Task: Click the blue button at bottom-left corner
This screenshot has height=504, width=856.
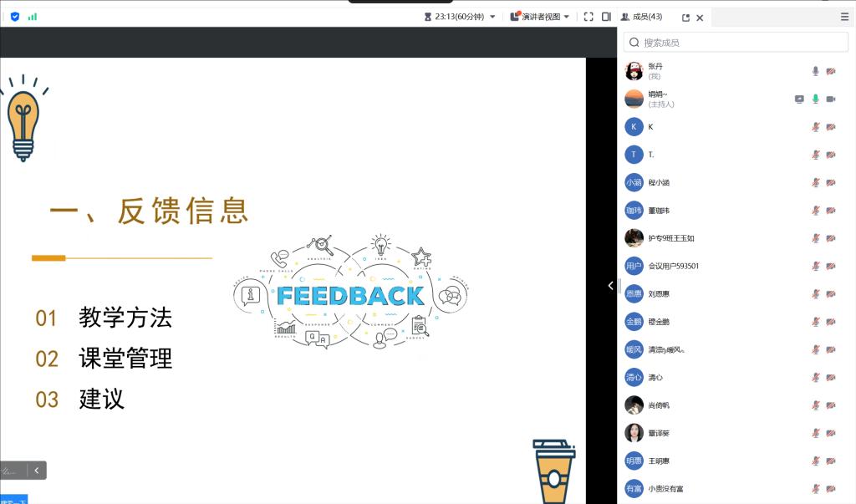Action: [13, 499]
